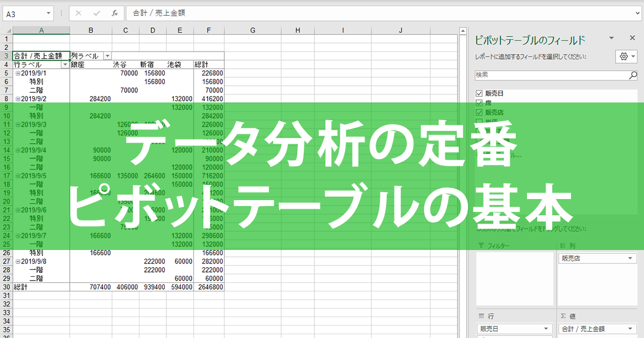Select the 2019/9/8 row label
The height and width of the screenshot is (338, 644).
(34, 261)
